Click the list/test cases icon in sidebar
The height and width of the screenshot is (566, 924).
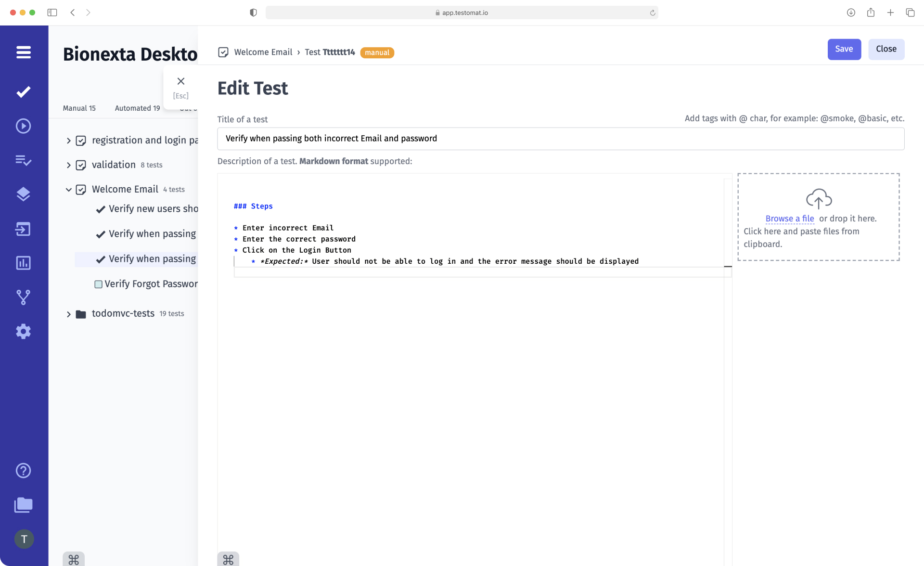click(23, 160)
